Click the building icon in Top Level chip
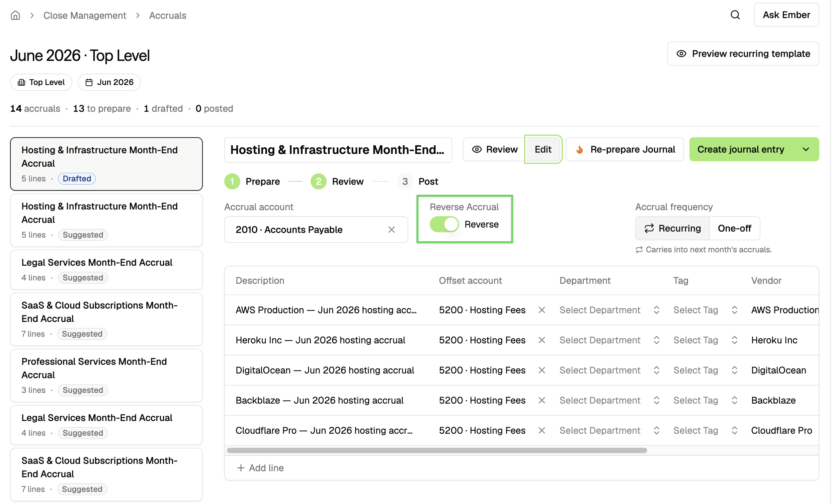832x504 pixels. point(21,82)
